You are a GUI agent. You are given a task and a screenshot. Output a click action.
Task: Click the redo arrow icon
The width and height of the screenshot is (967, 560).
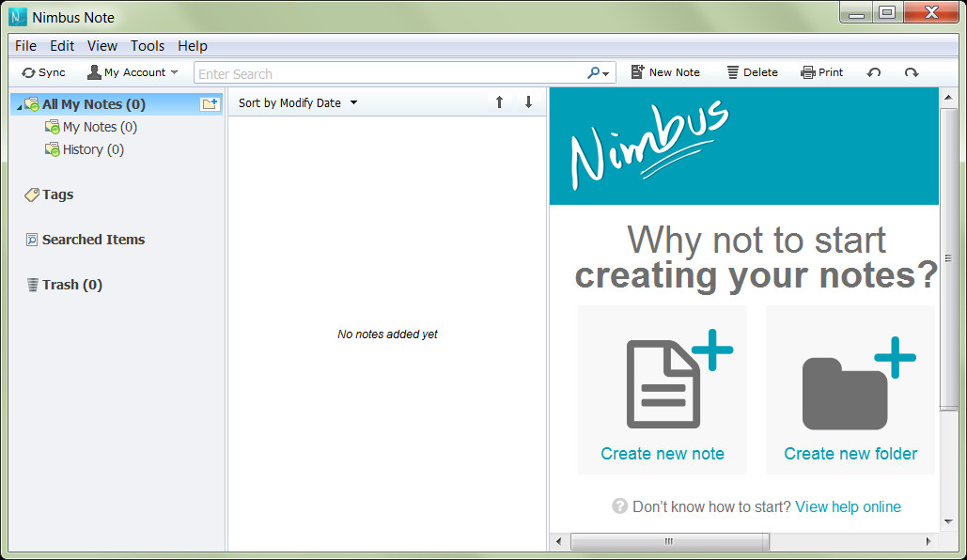912,72
